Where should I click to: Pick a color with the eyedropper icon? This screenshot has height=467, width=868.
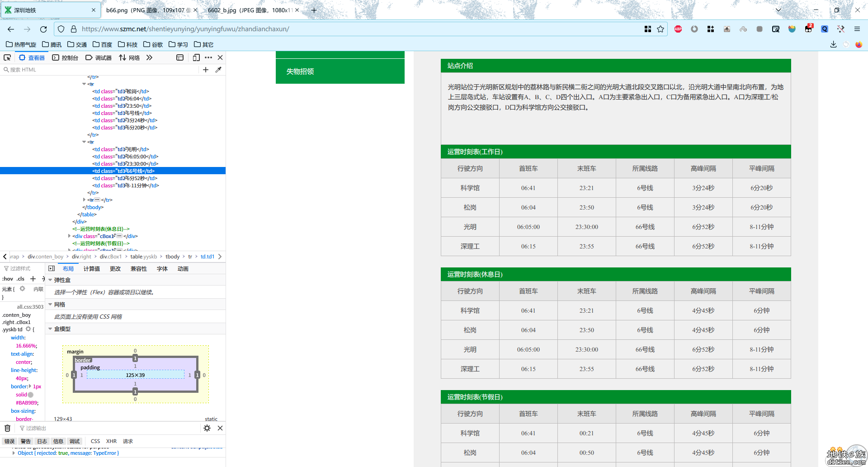tap(218, 70)
